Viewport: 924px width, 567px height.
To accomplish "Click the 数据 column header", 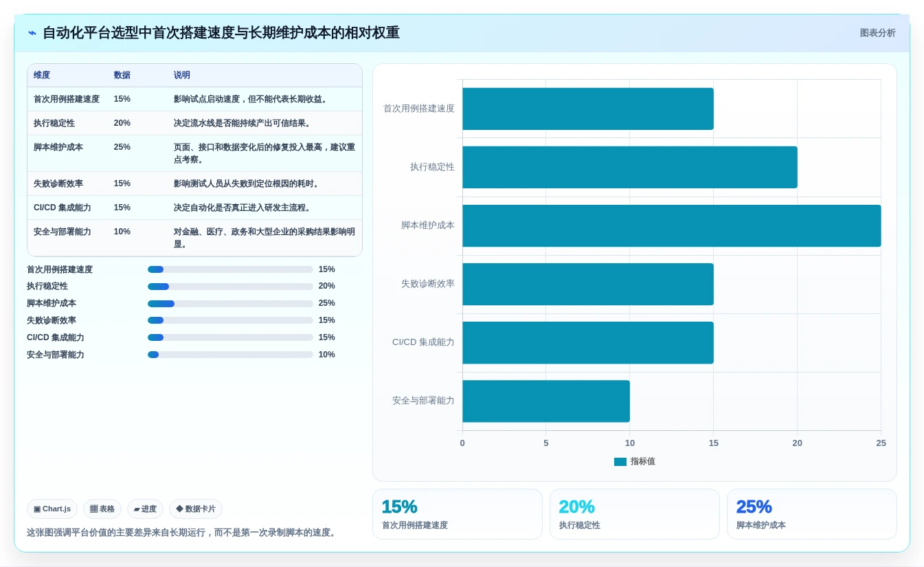I will [x=122, y=75].
